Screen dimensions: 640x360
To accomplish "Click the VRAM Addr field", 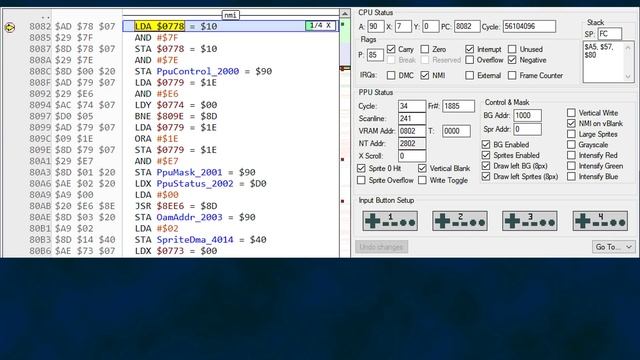I will (x=412, y=131).
